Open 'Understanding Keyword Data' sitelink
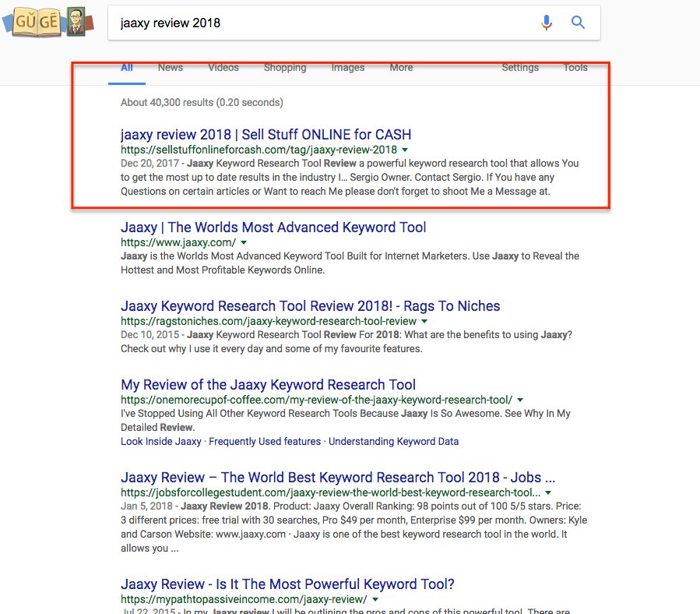The image size is (700, 614). pos(394,442)
